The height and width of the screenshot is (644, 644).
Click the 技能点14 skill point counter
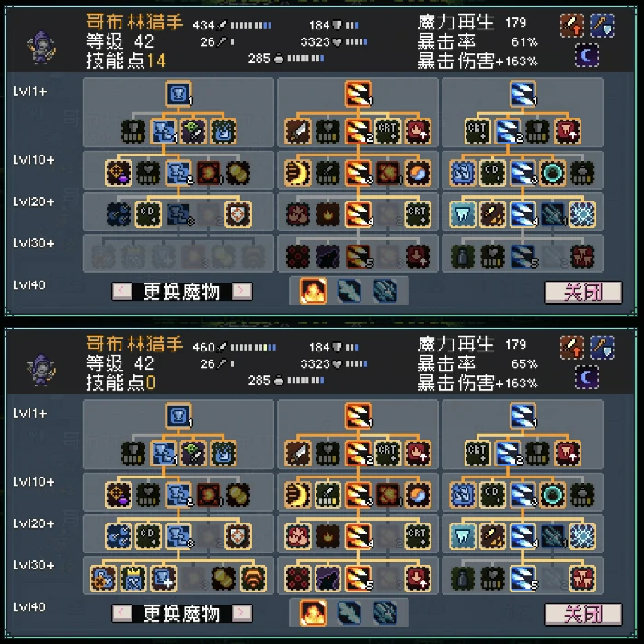click(126, 61)
